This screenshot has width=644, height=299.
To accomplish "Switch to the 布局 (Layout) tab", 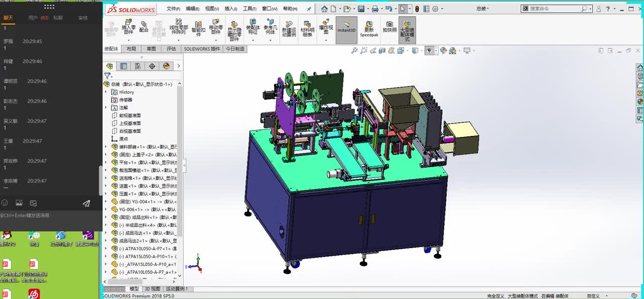I will coord(131,49).
